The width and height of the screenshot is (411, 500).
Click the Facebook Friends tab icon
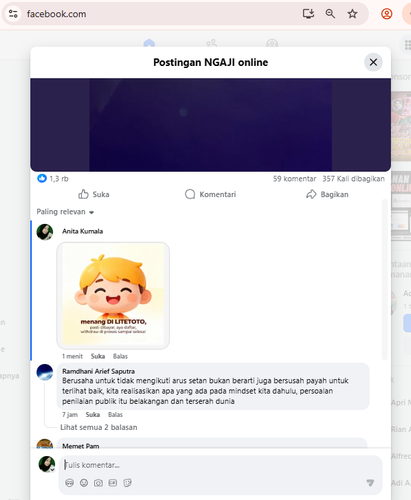pos(211,43)
